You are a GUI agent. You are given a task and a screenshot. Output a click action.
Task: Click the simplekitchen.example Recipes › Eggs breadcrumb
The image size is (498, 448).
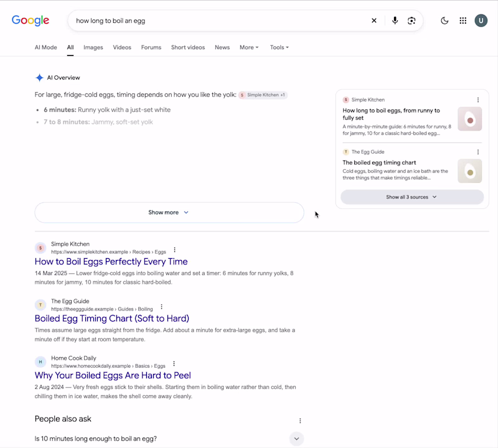coord(108,252)
